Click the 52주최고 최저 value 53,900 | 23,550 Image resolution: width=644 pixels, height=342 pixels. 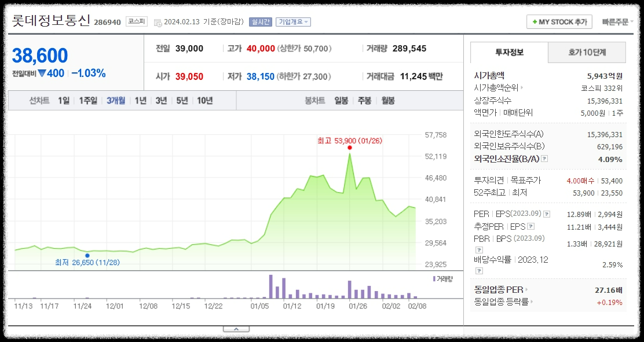pyautogui.click(x=598, y=193)
